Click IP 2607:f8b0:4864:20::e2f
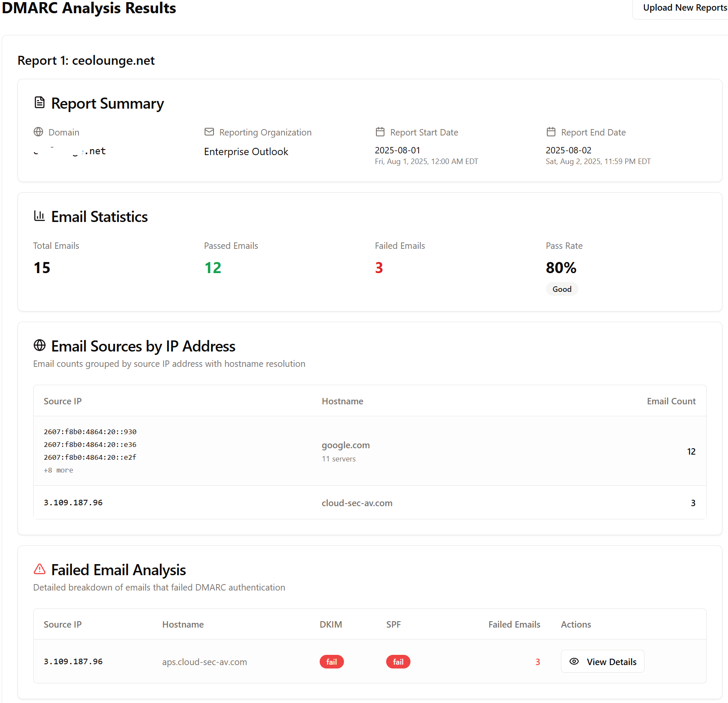The image size is (728, 703). (90, 457)
